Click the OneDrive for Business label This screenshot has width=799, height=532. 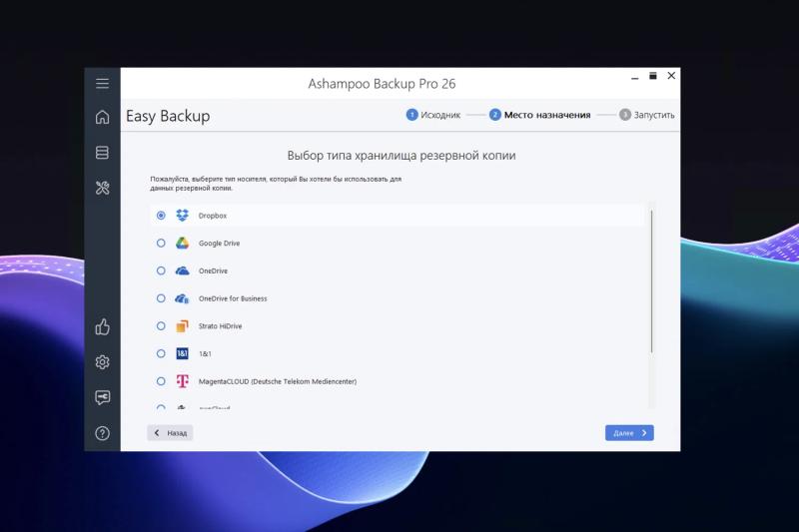233,298
